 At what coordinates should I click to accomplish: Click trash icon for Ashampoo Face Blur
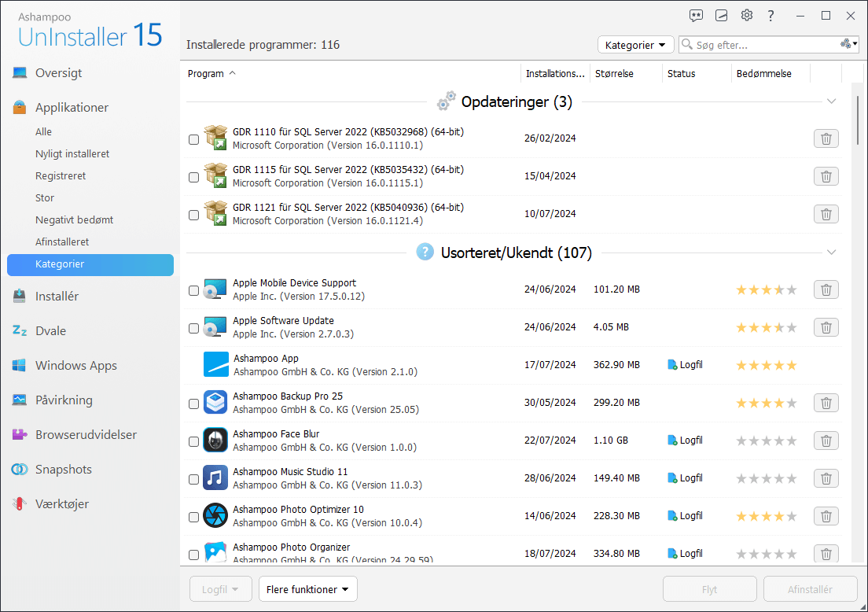click(x=826, y=441)
